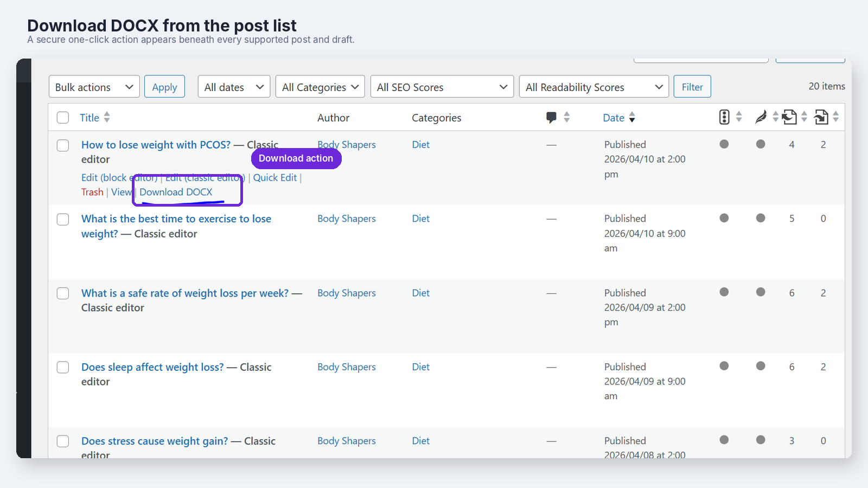Click readability score dot in PCOS row
Screen dimensions: 868x488
761,144
